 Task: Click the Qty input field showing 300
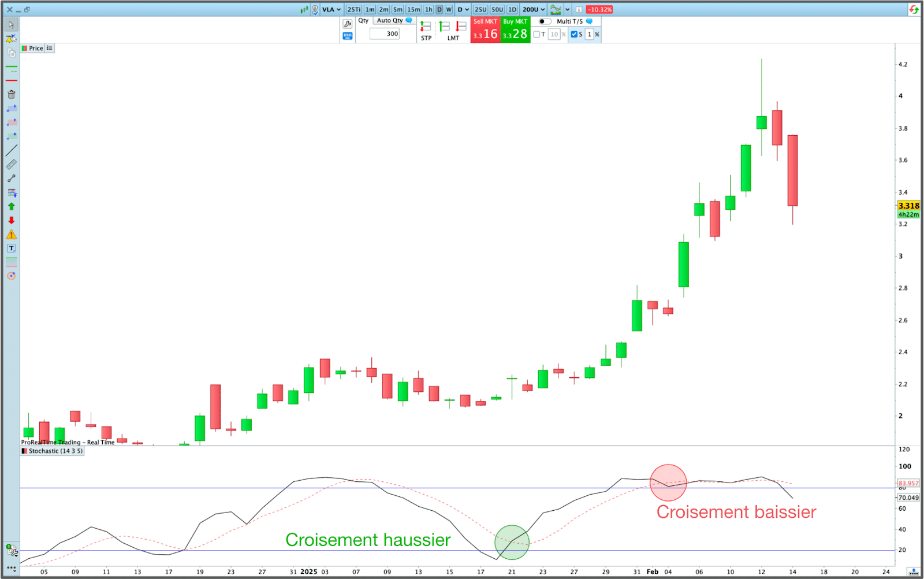(385, 34)
